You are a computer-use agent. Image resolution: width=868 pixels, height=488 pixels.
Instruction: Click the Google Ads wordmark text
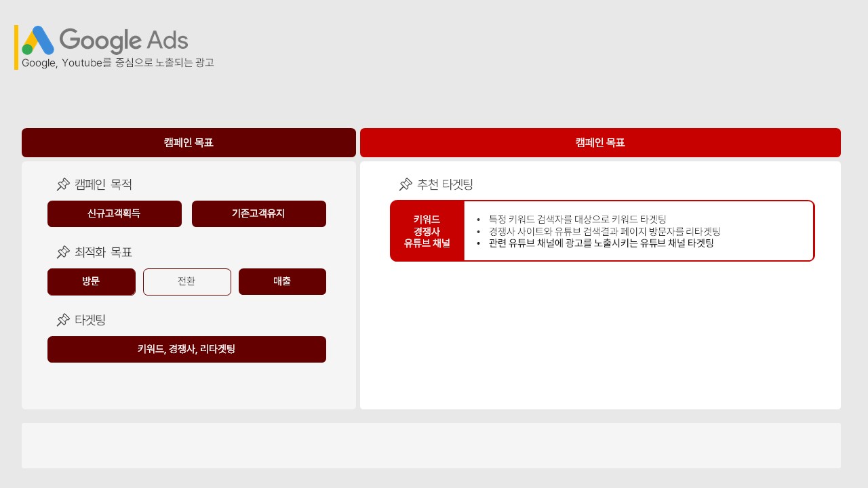pyautogui.click(x=123, y=41)
